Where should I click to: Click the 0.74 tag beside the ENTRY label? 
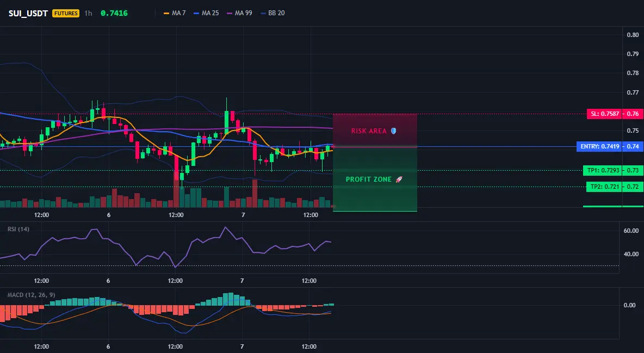633,146
